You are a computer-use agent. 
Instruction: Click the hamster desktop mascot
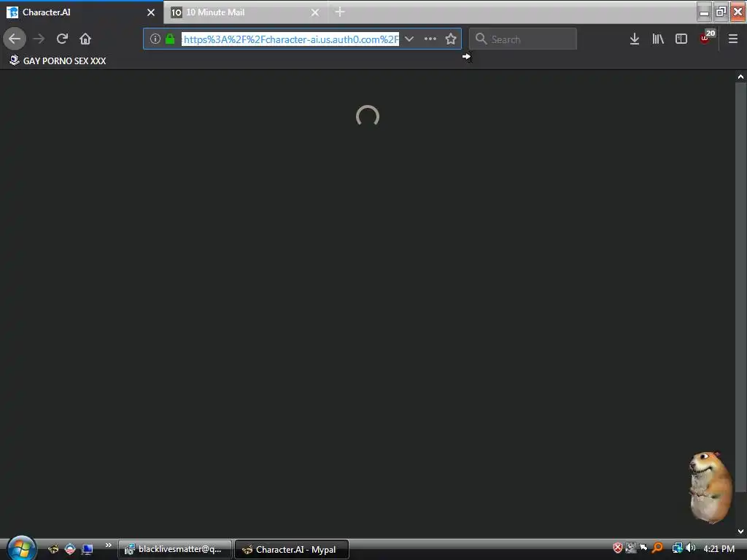(710, 487)
